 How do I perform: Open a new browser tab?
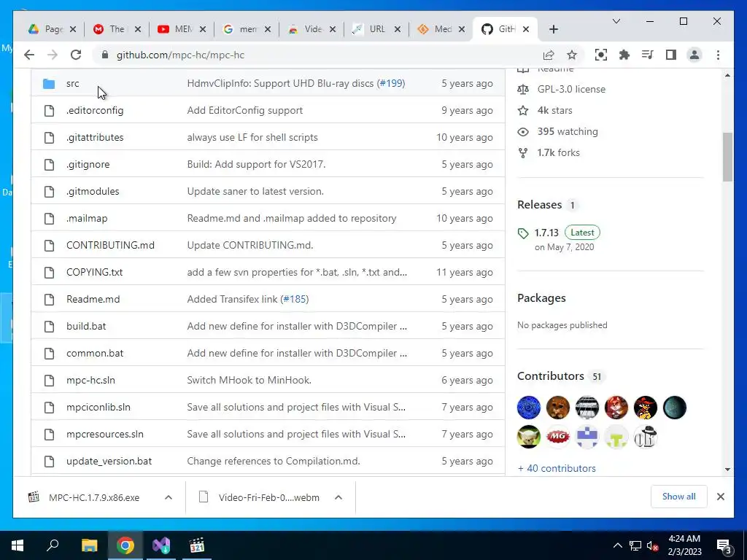[x=553, y=29]
